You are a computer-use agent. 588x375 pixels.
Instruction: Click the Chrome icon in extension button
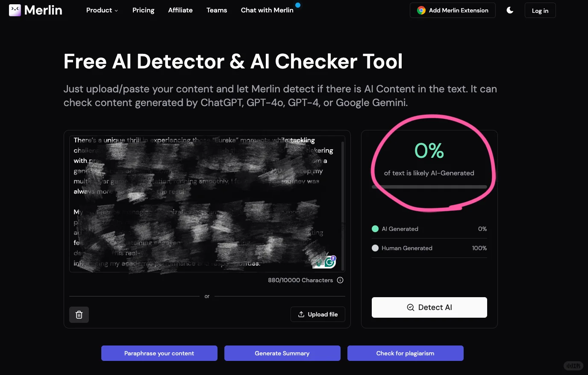421,10
